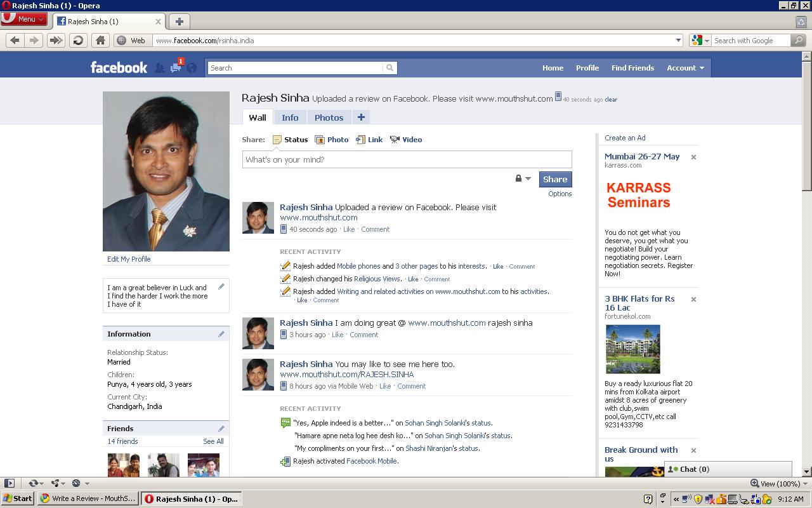Switch to the Photos tab
The image size is (812, 508).
point(329,117)
